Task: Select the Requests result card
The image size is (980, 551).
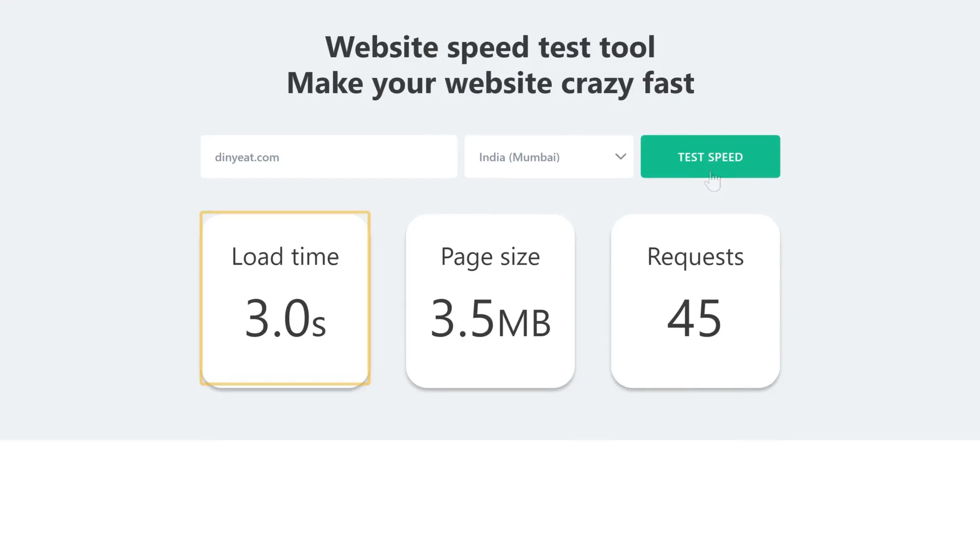Action: 695,301
